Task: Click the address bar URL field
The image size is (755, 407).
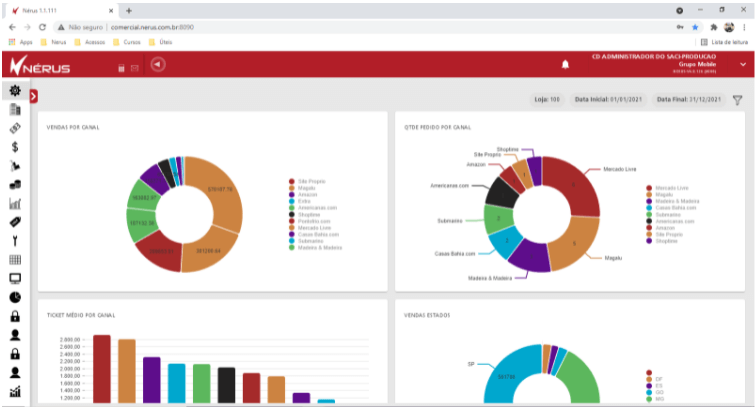Action: click(x=152, y=27)
